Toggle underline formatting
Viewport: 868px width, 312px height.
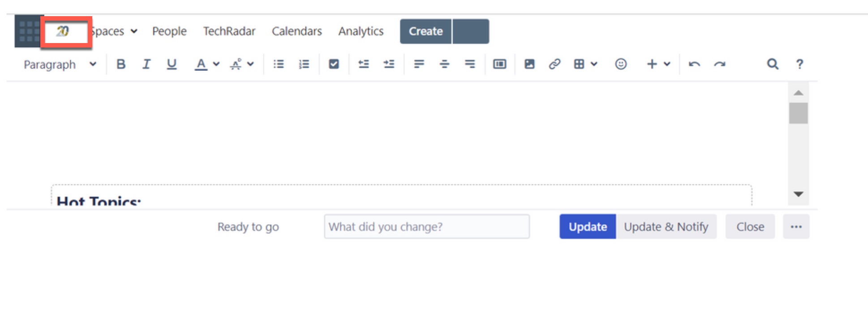(x=172, y=64)
